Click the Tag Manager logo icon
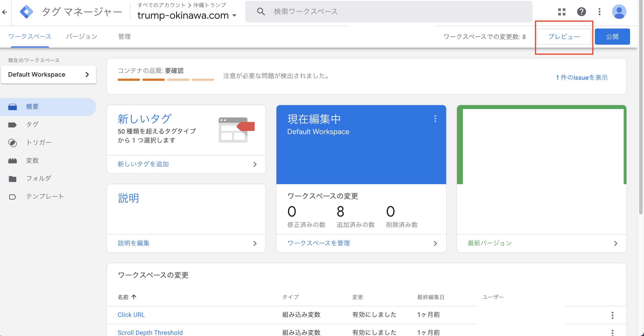644x336 pixels. click(x=26, y=11)
